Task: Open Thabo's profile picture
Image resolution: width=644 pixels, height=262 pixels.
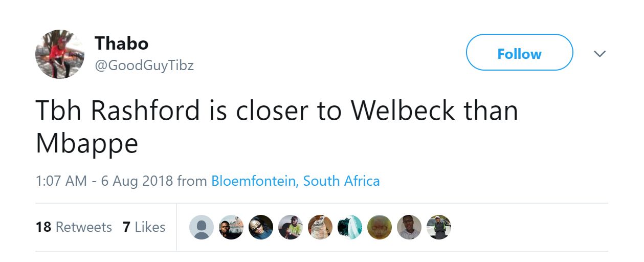Action: pos(59,54)
